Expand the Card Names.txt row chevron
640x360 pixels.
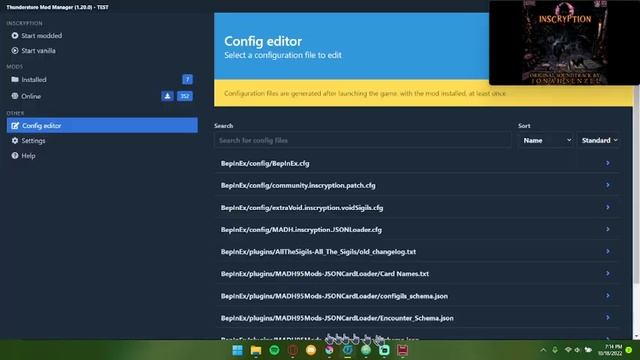[x=608, y=273]
